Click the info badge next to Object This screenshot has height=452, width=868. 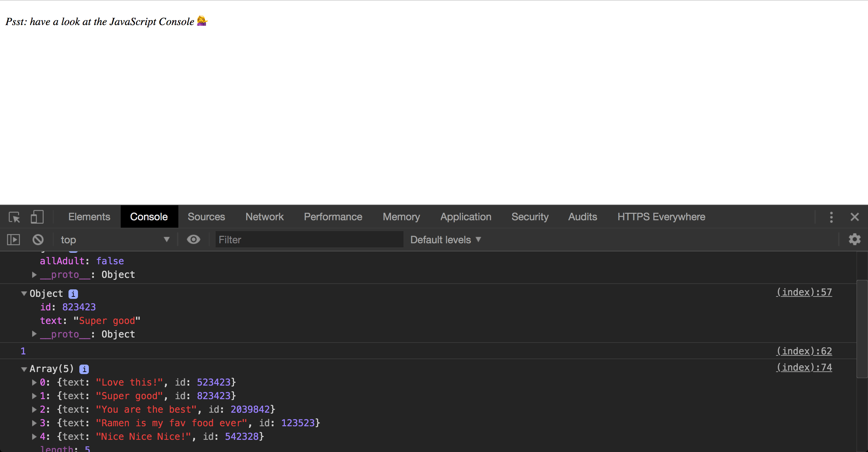click(73, 294)
